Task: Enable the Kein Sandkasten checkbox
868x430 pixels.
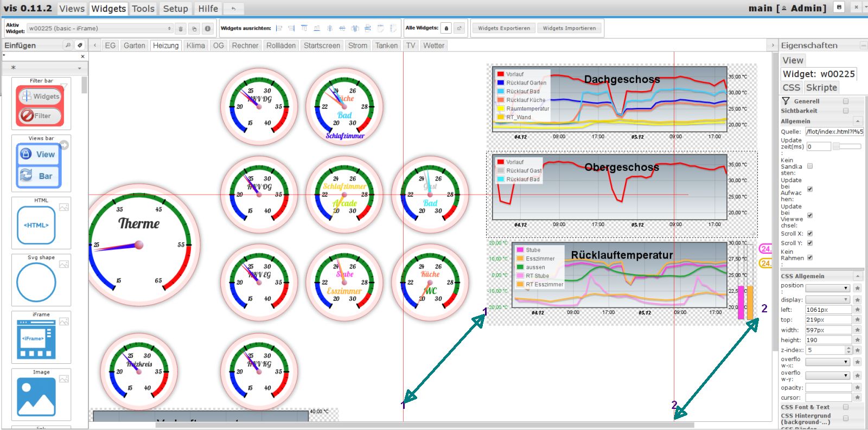Action: pos(810,166)
